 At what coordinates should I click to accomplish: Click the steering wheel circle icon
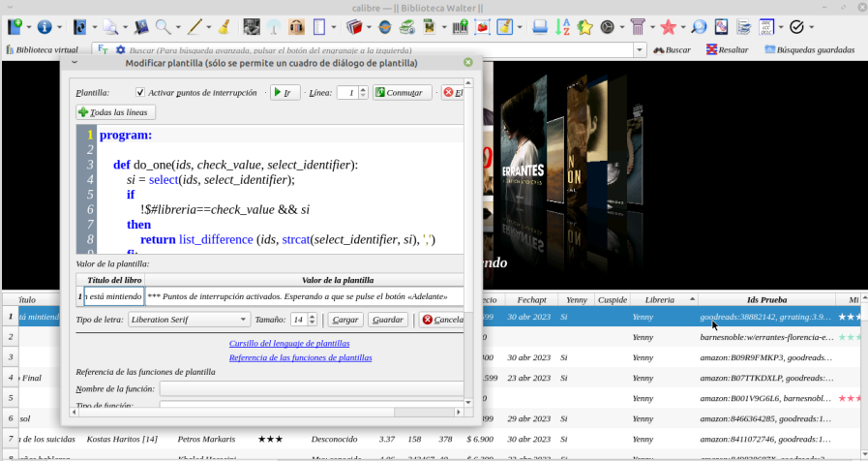click(x=608, y=26)
